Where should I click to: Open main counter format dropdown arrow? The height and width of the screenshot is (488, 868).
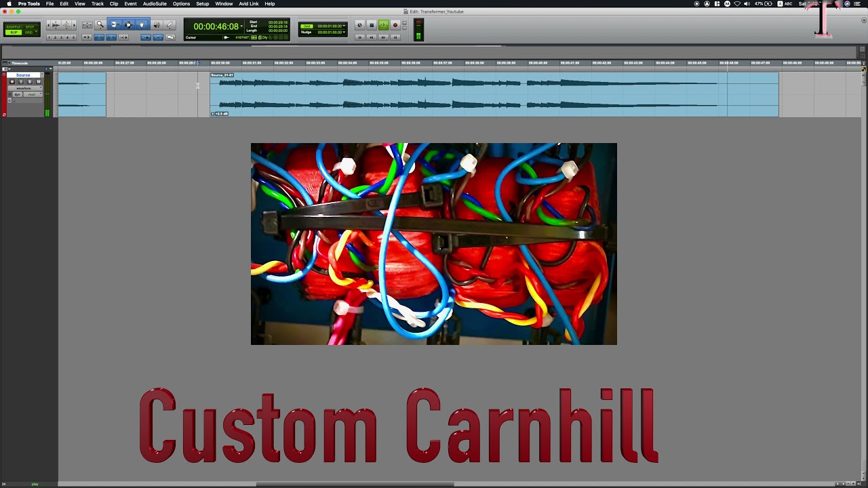click(241, 26)
